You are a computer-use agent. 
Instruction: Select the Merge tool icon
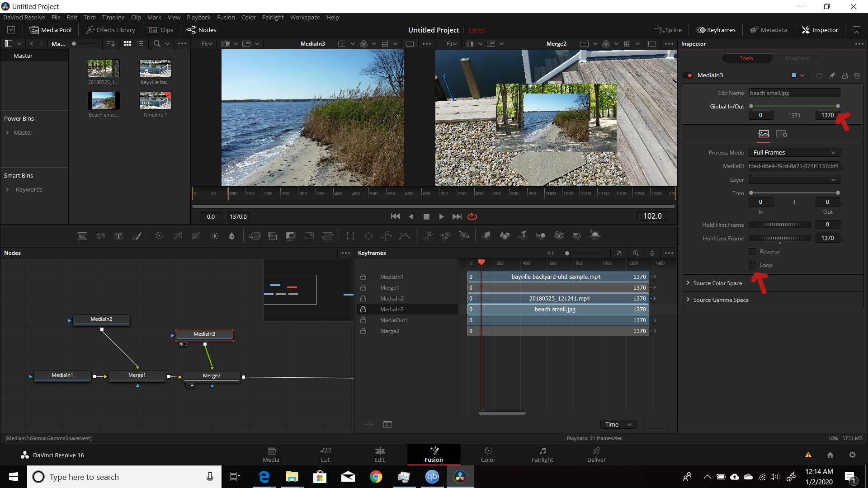(255, 236)
